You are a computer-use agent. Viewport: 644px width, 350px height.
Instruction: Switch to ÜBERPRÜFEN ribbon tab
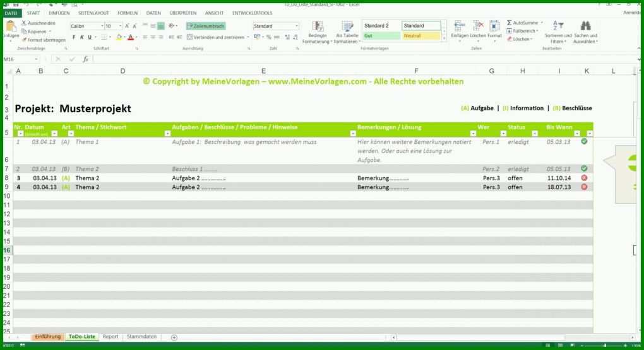point(182,13)
